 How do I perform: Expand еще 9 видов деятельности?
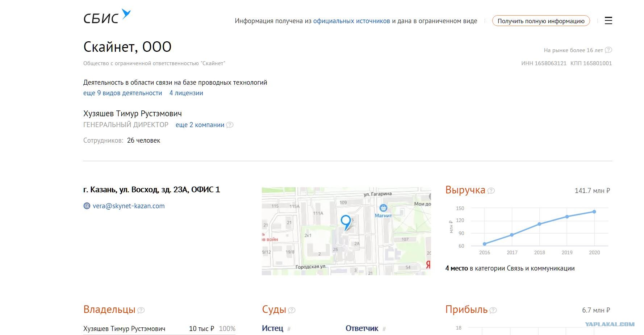pos(122,93)
